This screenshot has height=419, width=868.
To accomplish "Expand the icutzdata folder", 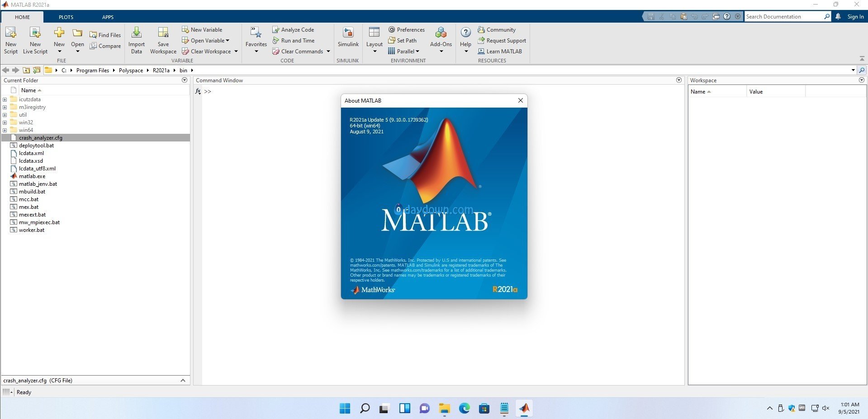I will tap(5, 99).
